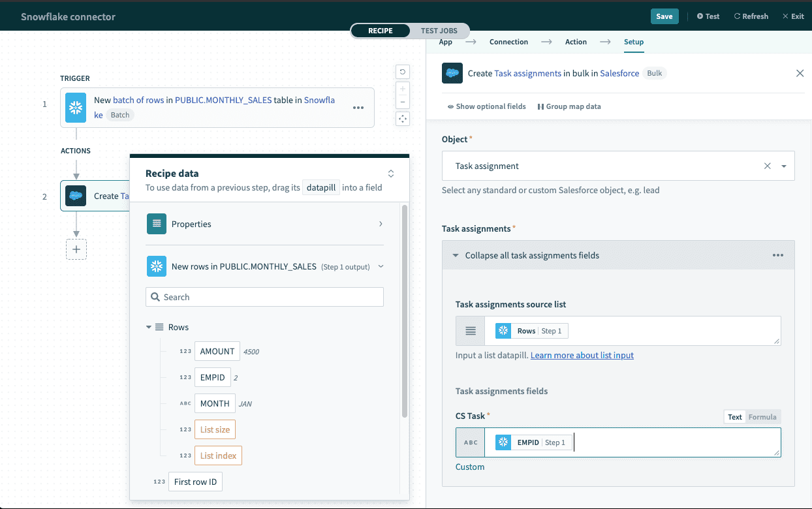Open the Object dropdown arrow
The image size is (812, 509).
784,166
